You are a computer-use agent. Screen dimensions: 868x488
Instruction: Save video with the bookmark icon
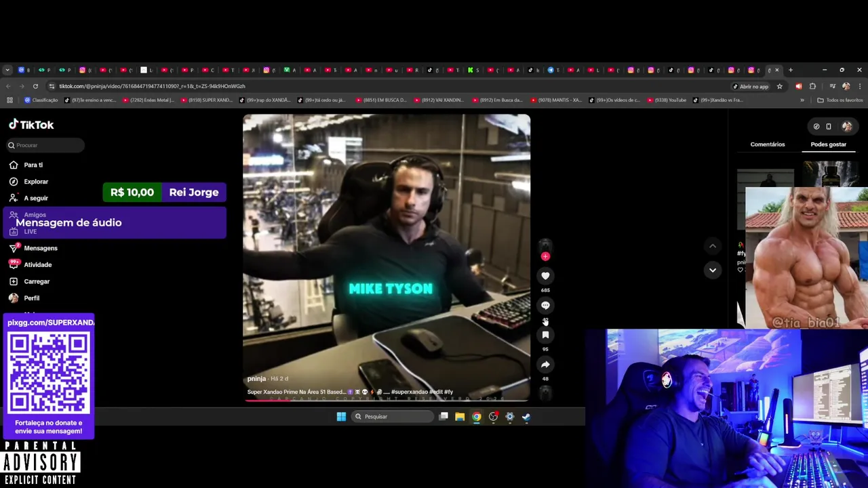[x=545, y=335]
